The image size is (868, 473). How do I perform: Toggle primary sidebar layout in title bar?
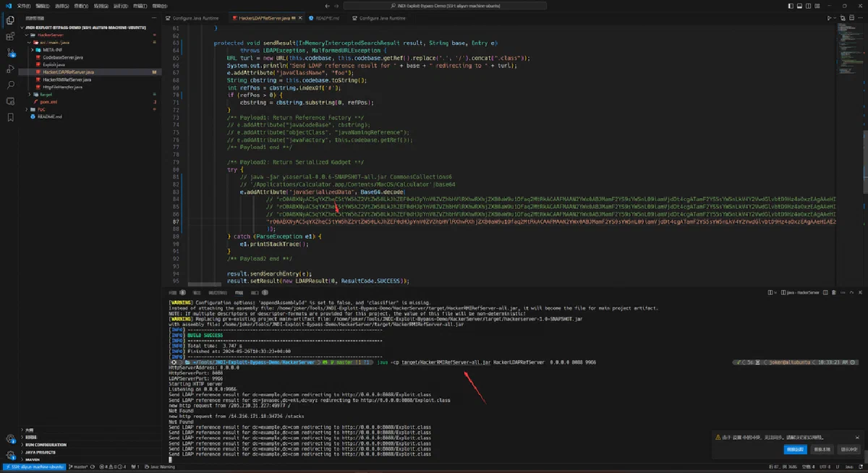(x=790, y=5)
